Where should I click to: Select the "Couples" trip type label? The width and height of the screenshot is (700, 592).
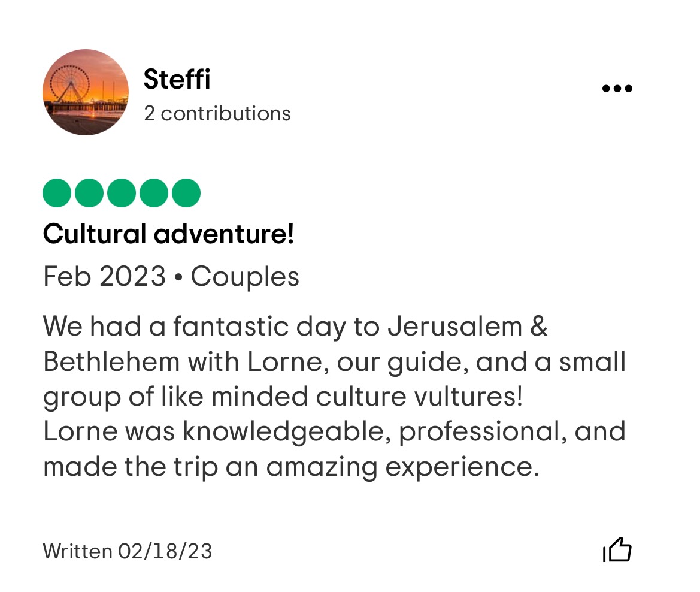[x=245, y=277]
